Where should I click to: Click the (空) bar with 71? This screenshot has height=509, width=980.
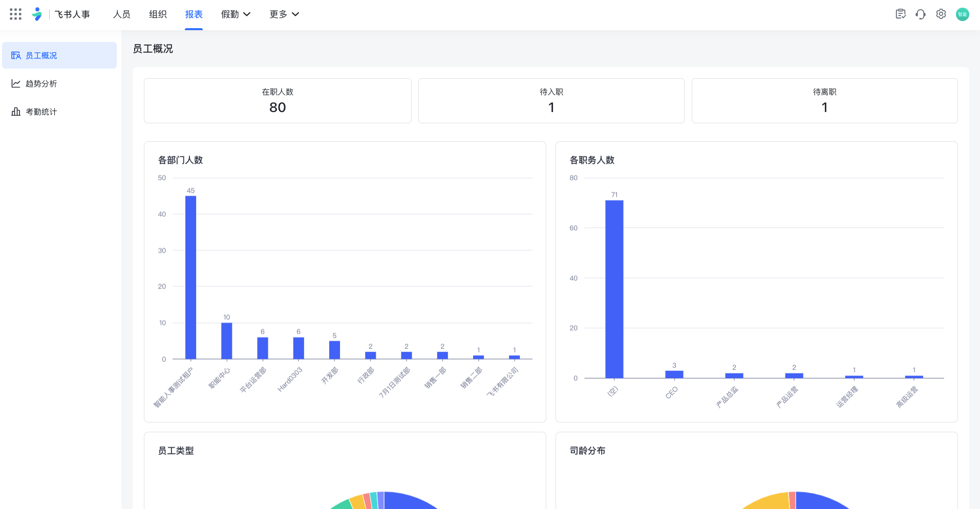pos(614,289)
